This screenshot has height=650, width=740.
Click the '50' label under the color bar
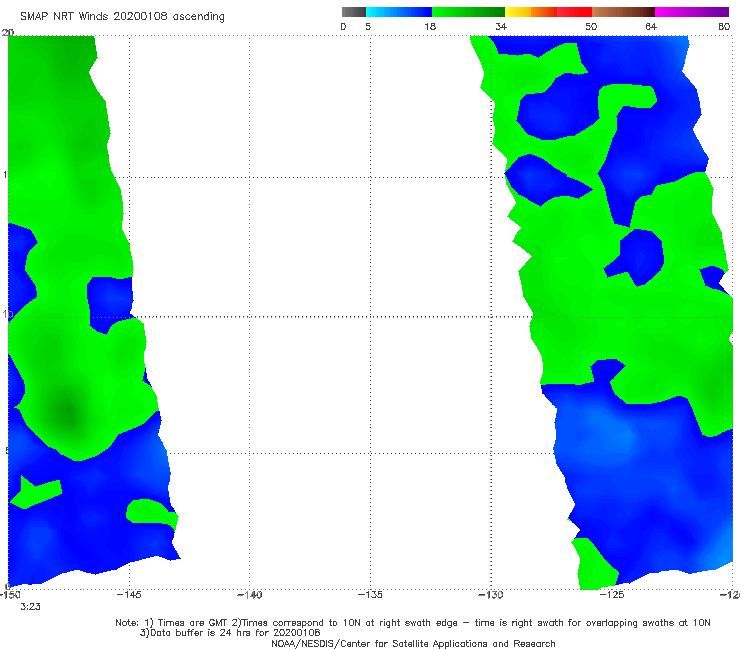tap(591, 26)
